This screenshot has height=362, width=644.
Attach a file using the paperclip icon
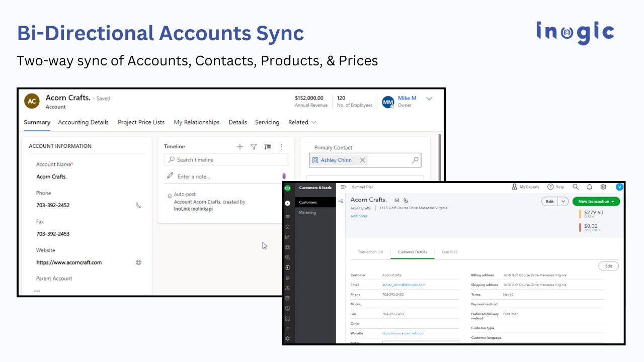coord(284,176)
